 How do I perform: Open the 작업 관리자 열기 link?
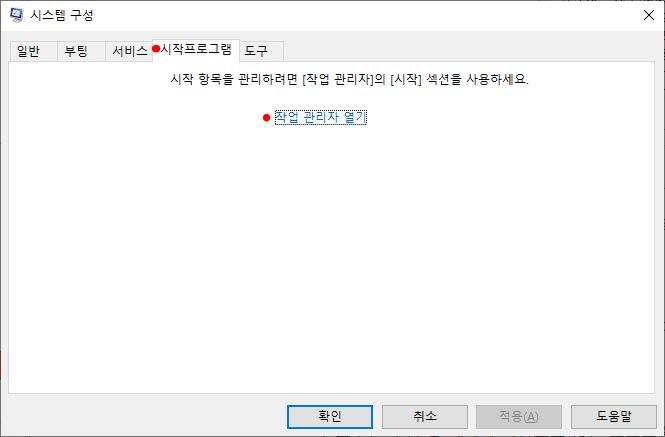321,117
